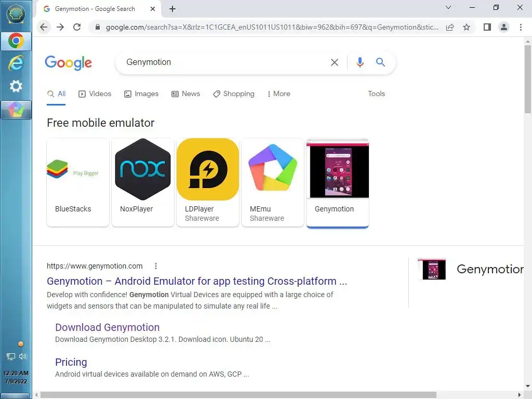Screen dimensions: 532x399
Task: Click the padlock site info icon
Action: pyautogui.click(x=98, y=27)
